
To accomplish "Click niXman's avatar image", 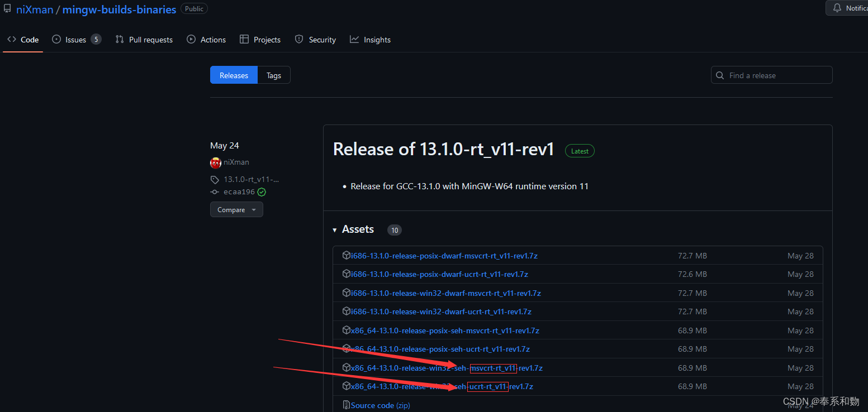I will click(216, 162).
